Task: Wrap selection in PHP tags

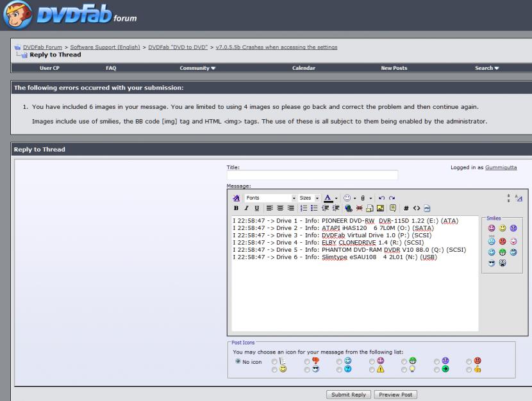Action: 427,208
